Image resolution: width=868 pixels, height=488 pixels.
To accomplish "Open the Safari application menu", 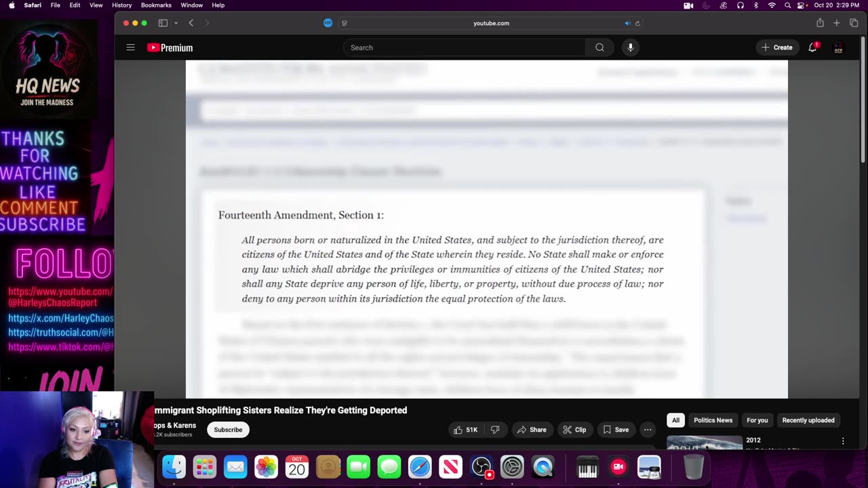I will pos(33,5).
